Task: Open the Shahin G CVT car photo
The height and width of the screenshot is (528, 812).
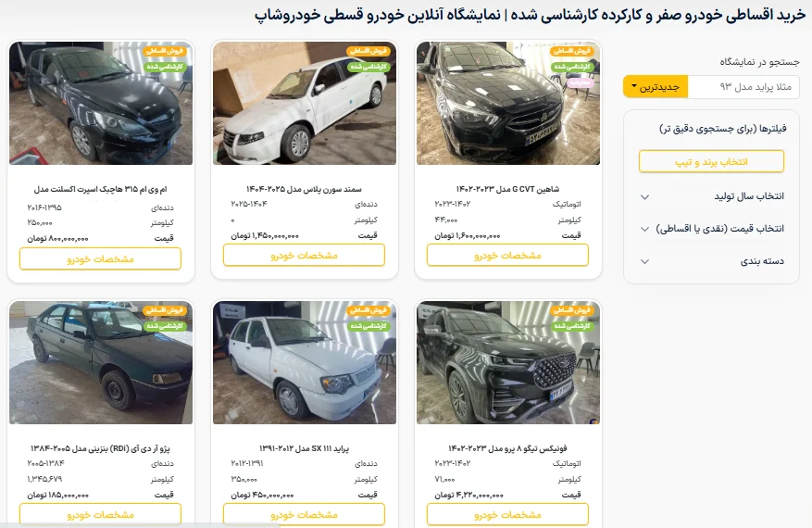Action: (x=508, y=103)
